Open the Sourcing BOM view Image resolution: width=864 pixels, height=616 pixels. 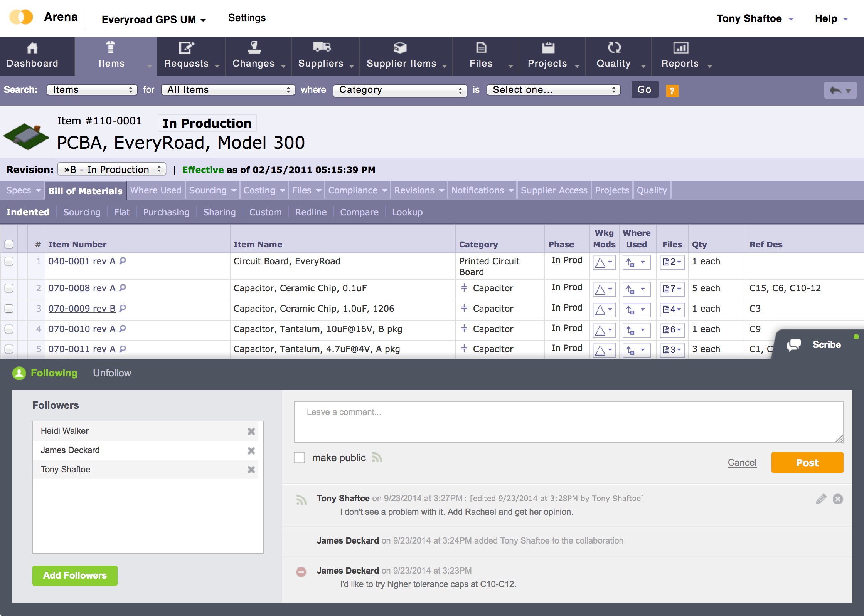pyautogui.click(x=81, y=212)
